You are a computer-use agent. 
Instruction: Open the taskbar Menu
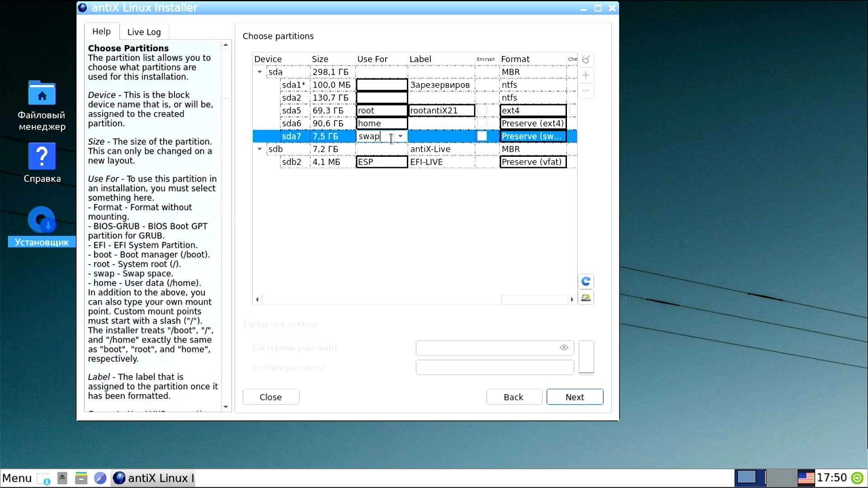[17, 478]
